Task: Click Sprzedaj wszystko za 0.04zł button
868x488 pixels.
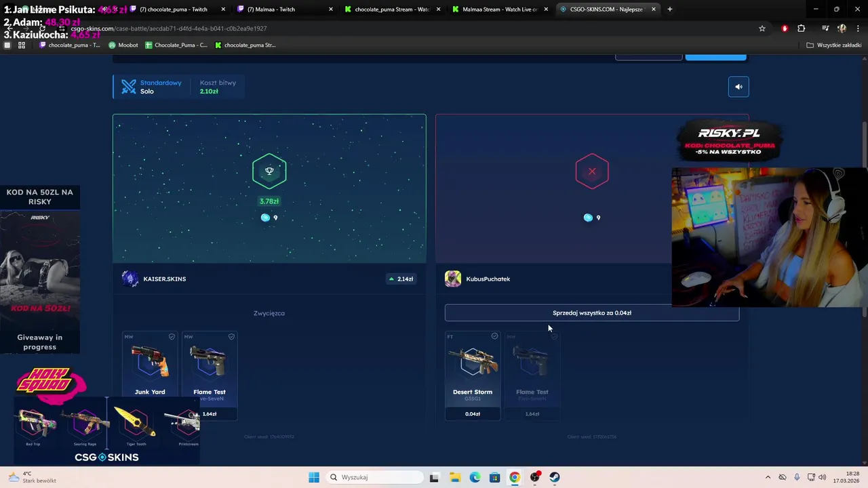Action: (592, 313)
